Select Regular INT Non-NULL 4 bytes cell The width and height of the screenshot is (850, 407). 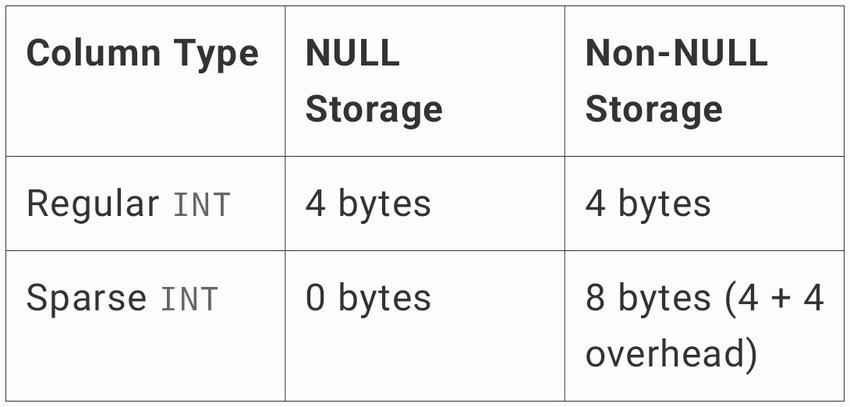coord(704,204)
